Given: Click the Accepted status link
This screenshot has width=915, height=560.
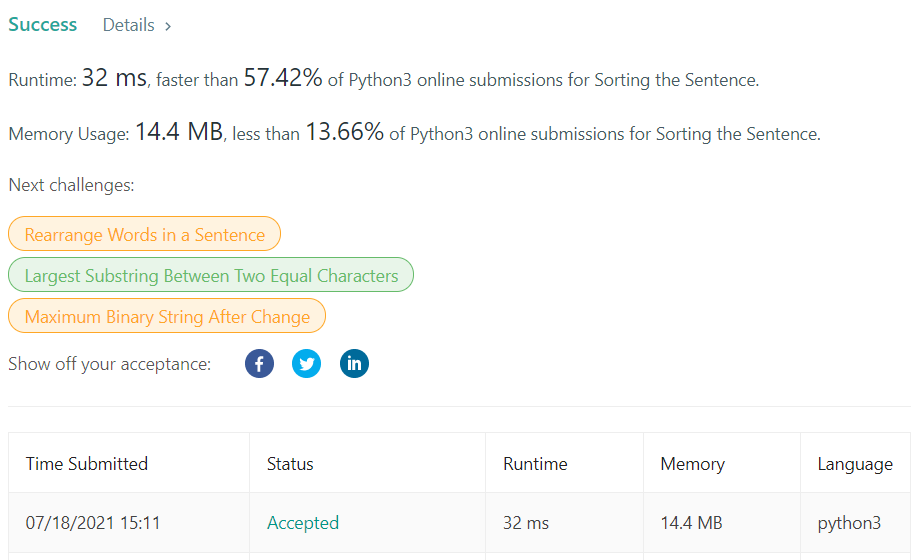Looking at the screenshot, I should tap(303, 523).
